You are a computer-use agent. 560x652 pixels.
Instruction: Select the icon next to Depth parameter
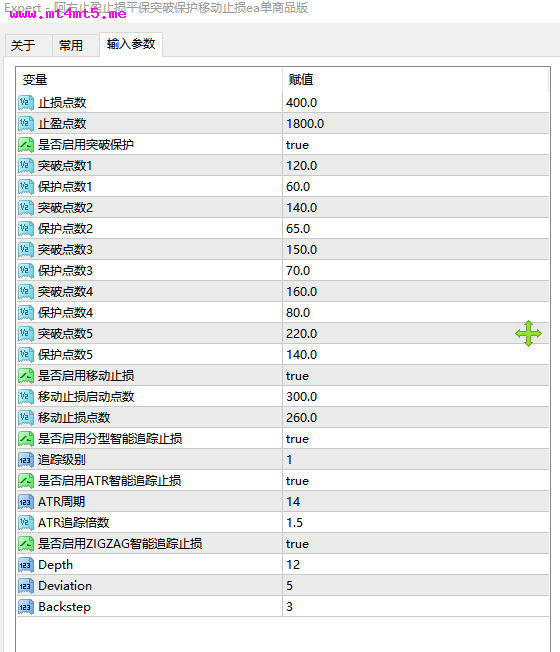(25, 565)
